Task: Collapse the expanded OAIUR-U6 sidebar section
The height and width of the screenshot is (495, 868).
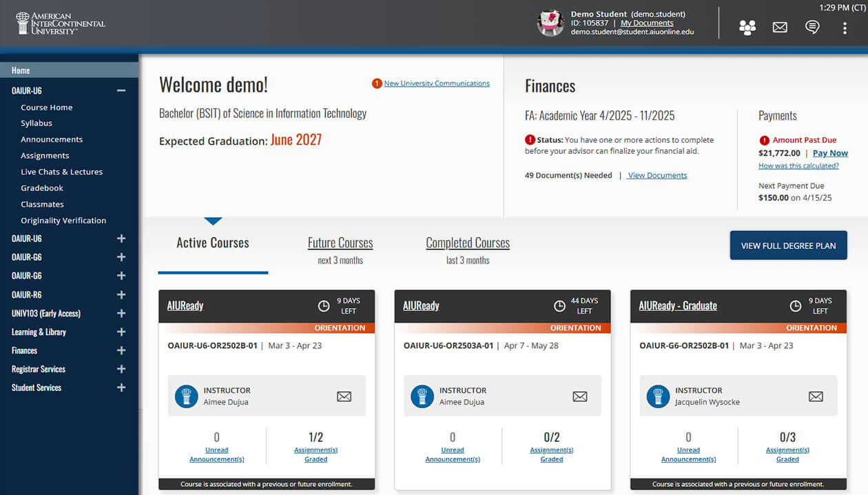Action: [121, 90]
